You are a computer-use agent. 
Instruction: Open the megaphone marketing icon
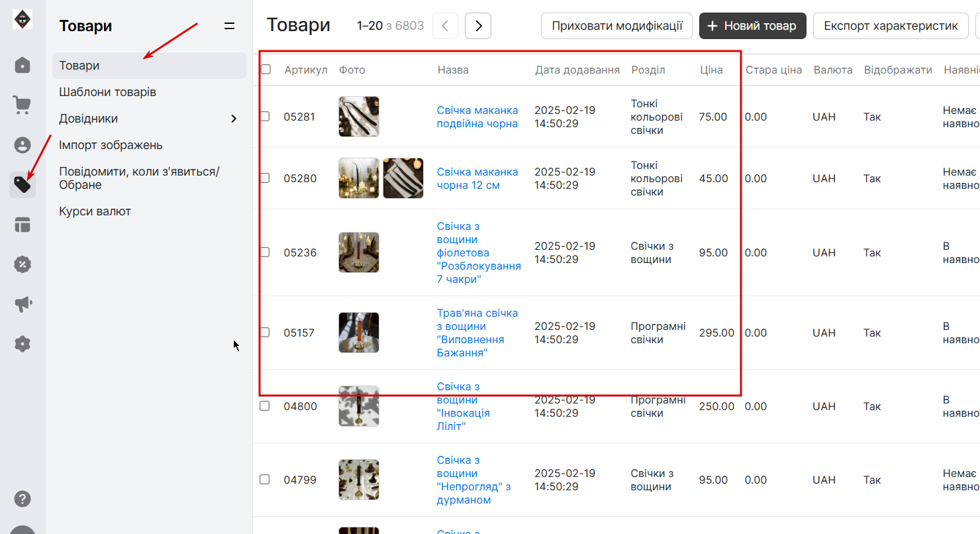[x=23, y=304]
